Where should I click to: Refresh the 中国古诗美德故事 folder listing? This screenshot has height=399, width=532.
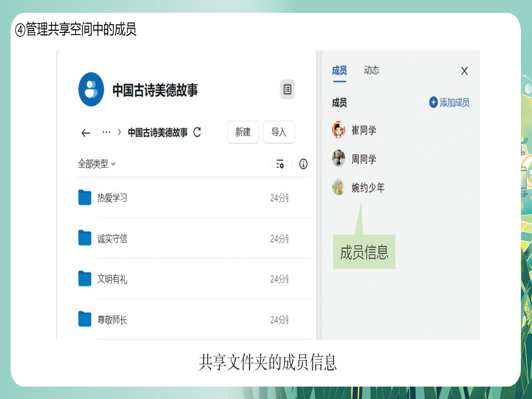tap(197, 132)
